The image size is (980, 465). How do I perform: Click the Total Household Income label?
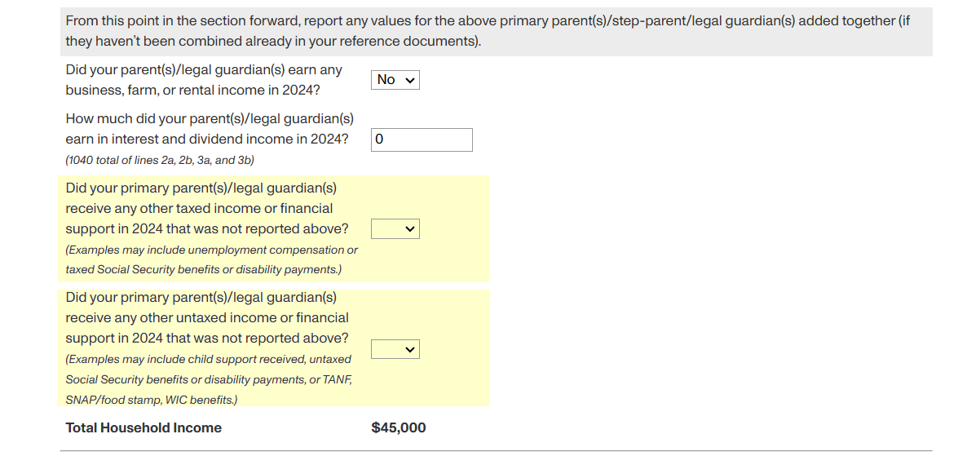coord(143,427)
